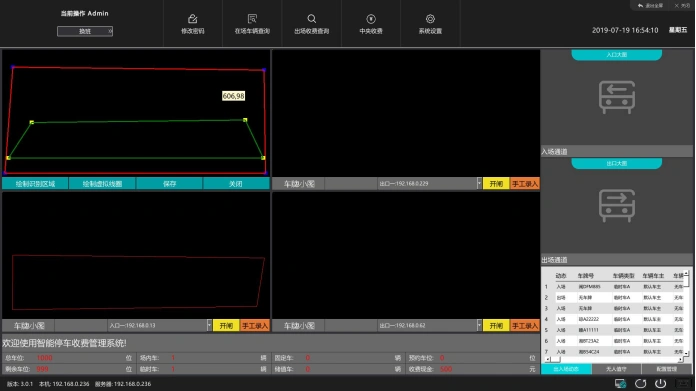Click the 绘制识别区域 draw region button
Viewport: 696px width, 391px height.
click(35, 184)
